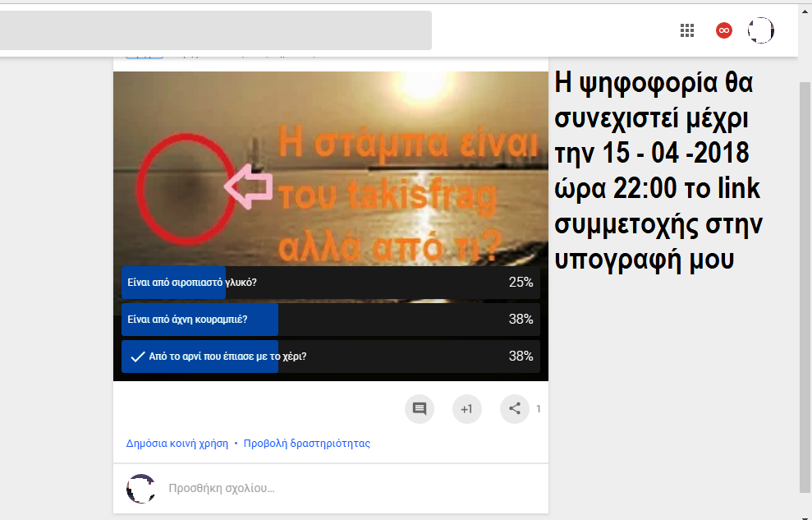Open the account avatar in top bar
Viewport: 812px width, 520px height.
761,30
